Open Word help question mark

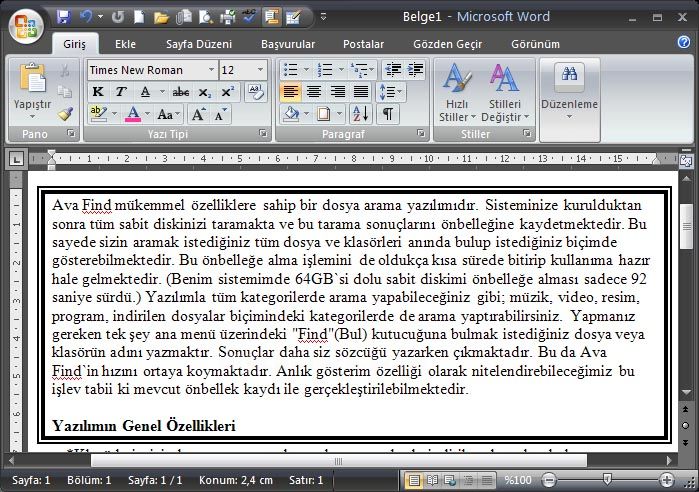coord(683,42)
